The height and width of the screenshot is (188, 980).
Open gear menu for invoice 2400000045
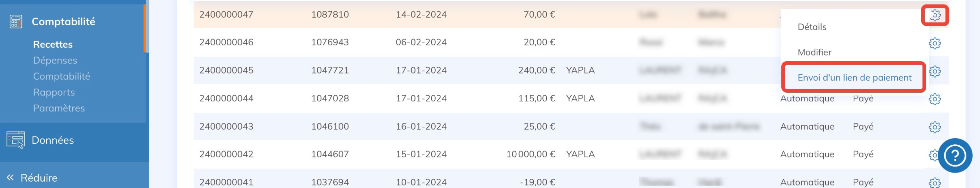[934, 71]
